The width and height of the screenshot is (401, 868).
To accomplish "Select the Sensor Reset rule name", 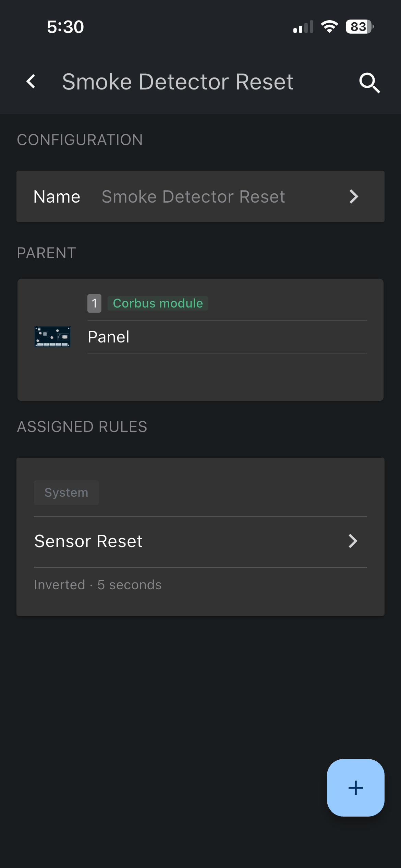I will (x=88, y=541).
